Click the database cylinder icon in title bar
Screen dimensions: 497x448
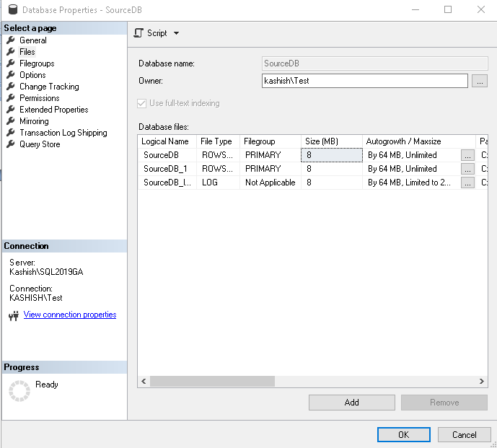[x=13, y=10]
